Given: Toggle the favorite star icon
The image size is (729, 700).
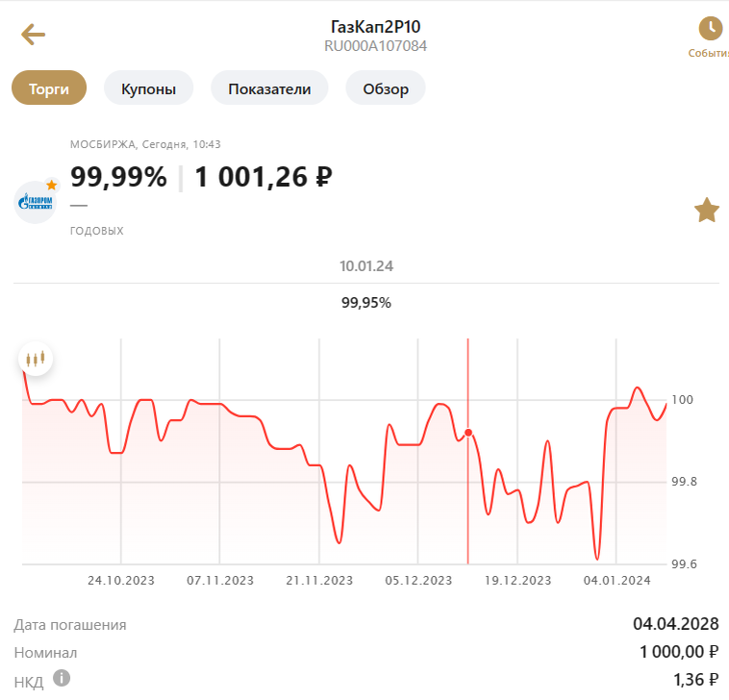Looking at the screenshot, I should coord(706,210).
